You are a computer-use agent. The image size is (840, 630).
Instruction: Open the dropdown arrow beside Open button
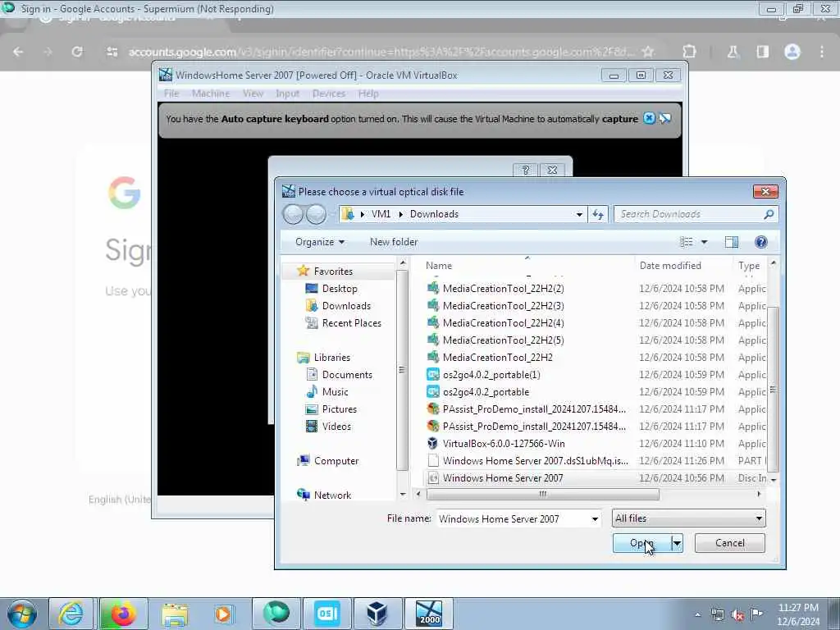pos(677,543)
